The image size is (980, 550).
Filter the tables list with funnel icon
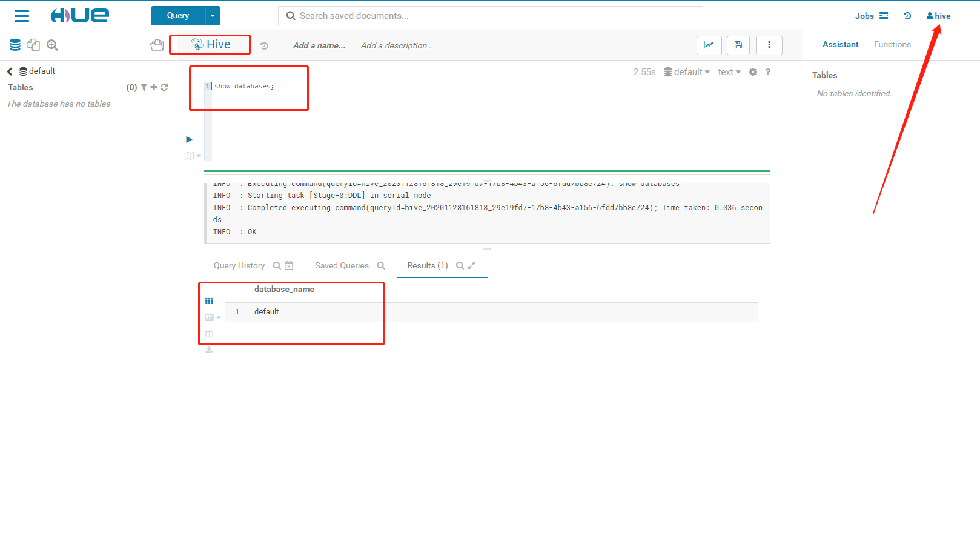pos(144,87)
